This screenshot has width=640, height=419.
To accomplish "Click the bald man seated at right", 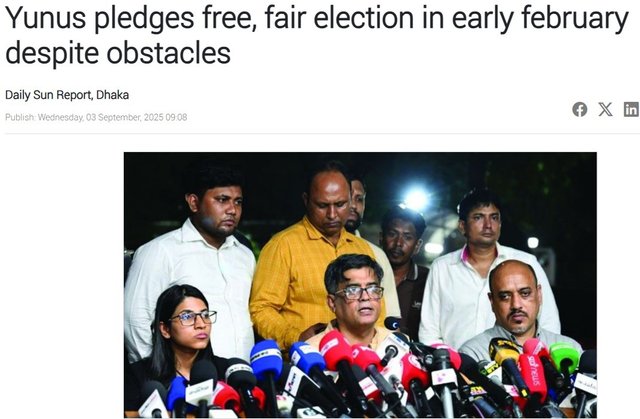I will (x=515, y=306).
